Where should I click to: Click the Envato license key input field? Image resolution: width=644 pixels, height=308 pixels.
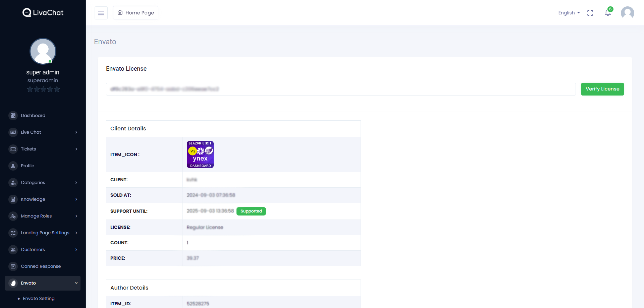(340, 89)
